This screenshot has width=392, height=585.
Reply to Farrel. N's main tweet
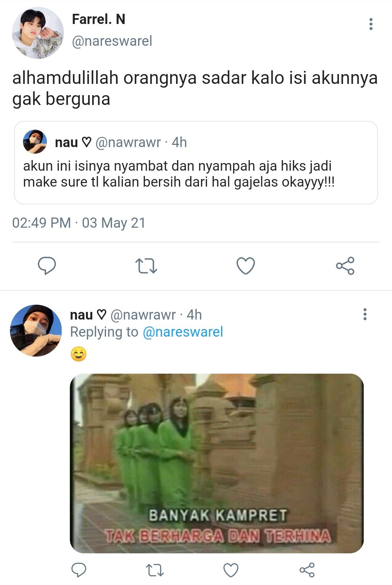(x=47, y=266)
